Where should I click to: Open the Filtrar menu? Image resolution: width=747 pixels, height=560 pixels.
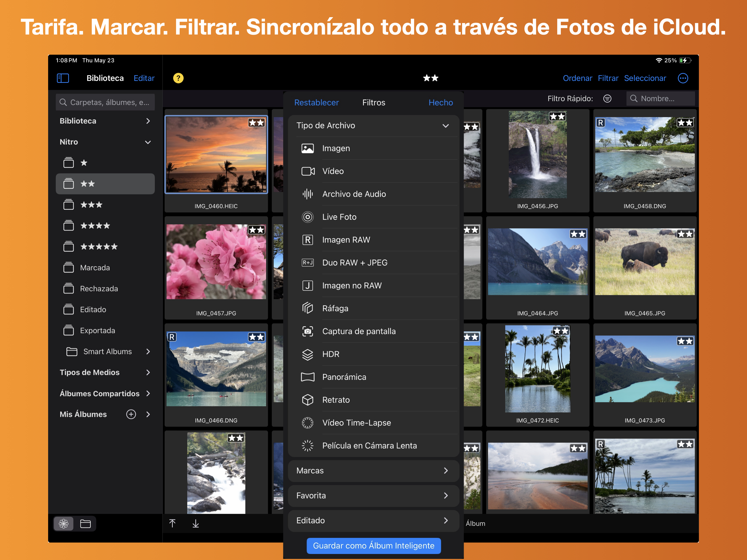point(608,78)
